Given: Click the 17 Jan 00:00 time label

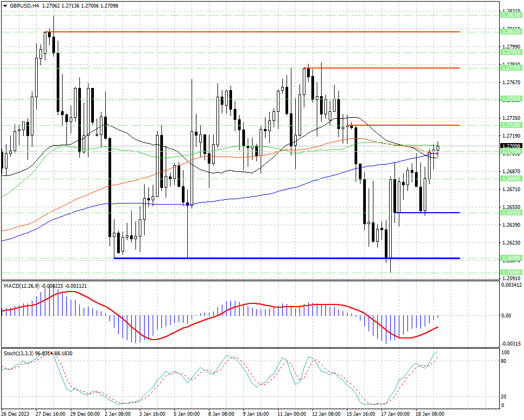Looking at the screenshot, I should coord(396,414).
